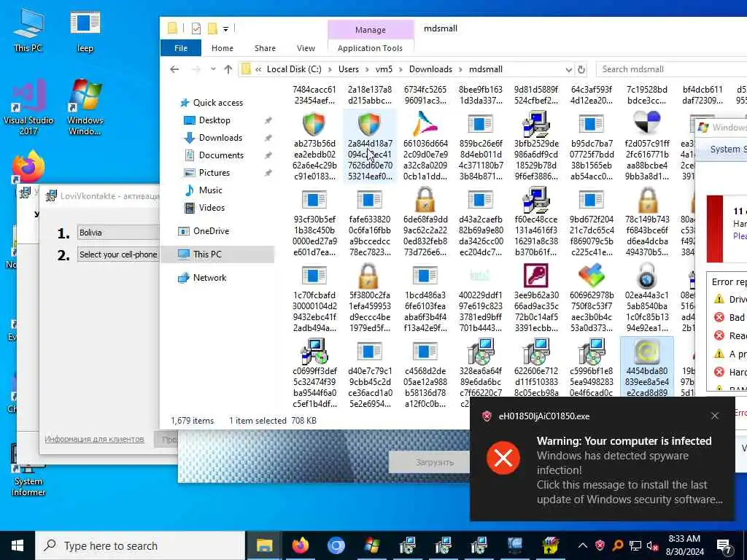Click the taskbar Type here to search box
Viewport: 747px width, 560px height.
click(x=140, y=545)
